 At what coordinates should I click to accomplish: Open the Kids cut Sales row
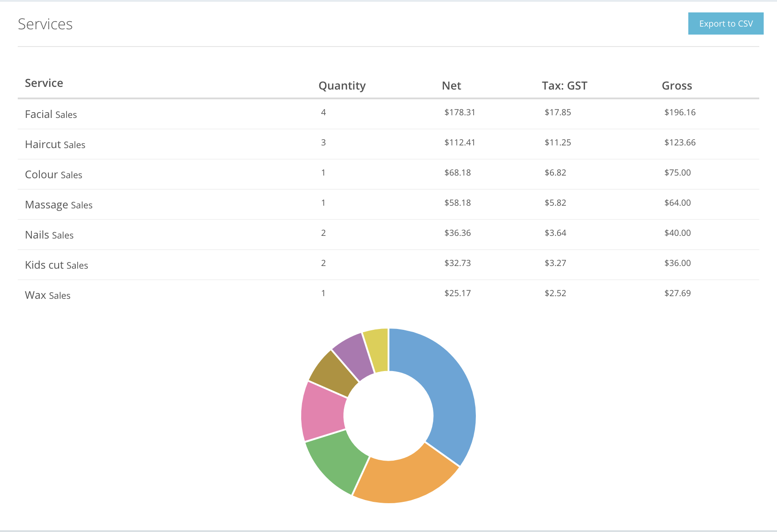click(x=56, y=265)
